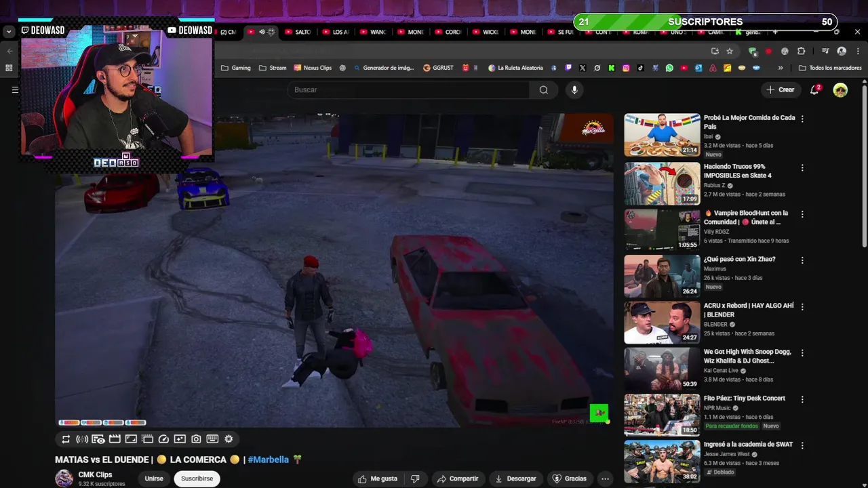Open Todos los marcadores folder

[x=830, y=68]
